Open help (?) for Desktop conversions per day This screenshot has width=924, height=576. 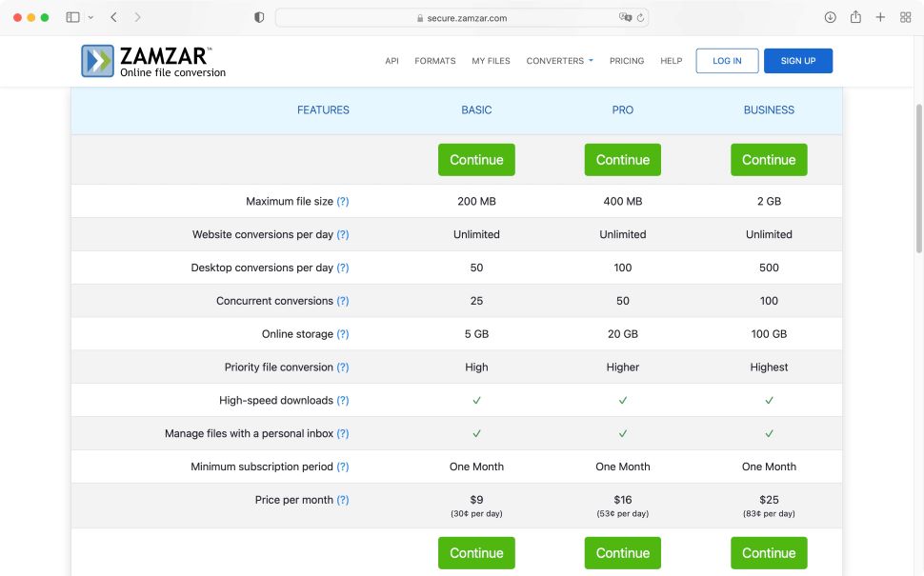pyautogui.click(x=342, y=268)
